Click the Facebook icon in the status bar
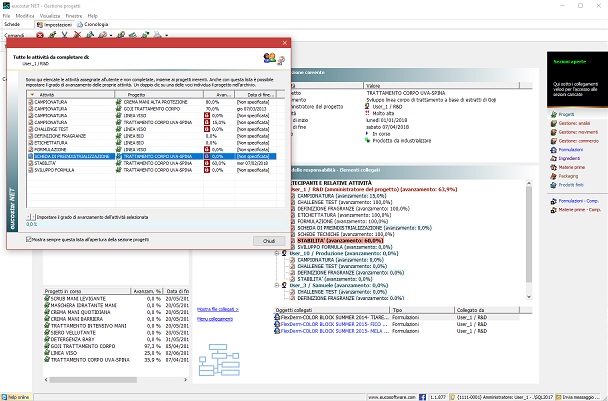This screenshot has height=401, width=608. [422, 397]
